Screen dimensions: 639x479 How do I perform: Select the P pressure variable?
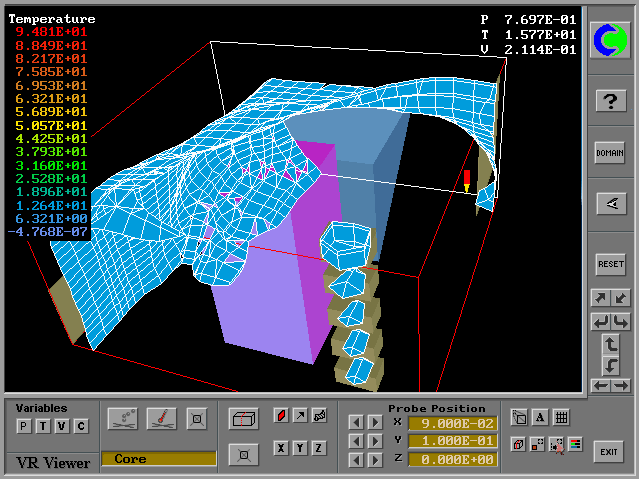pyautogui.click(x=24, y=427)
